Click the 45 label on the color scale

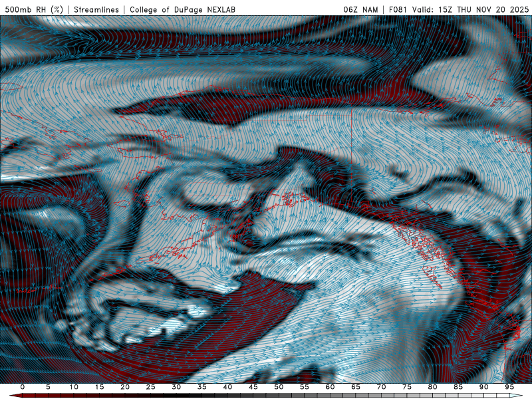253,387
